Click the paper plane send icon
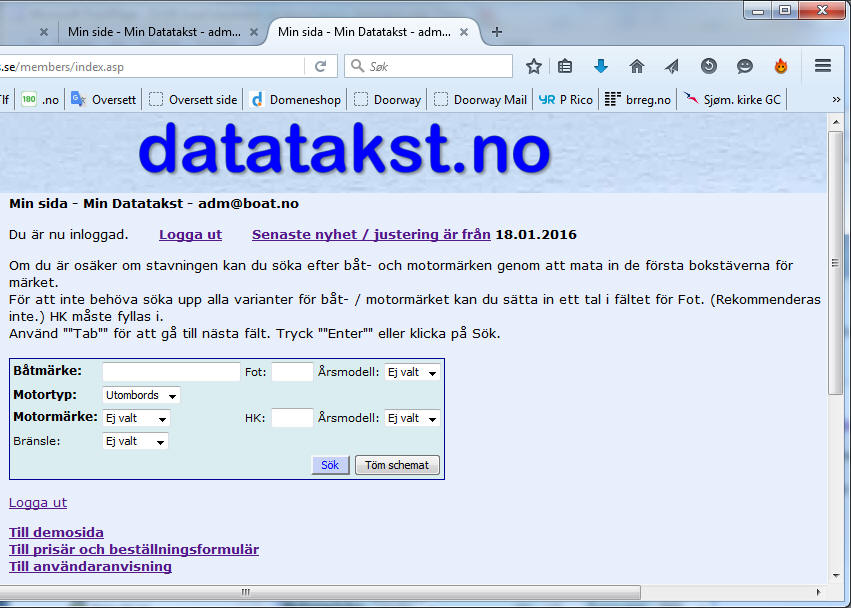This screenshot has width=851, height=608. click(x=672, y=66)
